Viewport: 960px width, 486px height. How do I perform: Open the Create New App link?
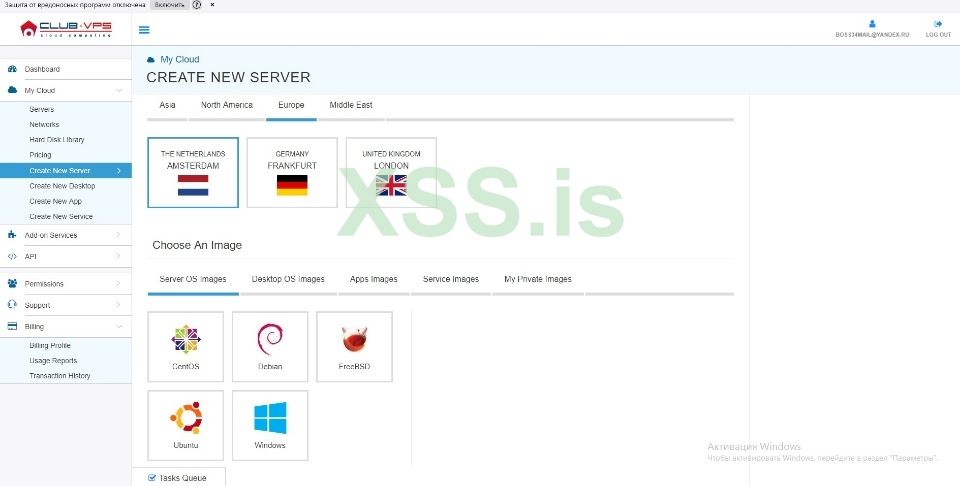pos(56,201)
